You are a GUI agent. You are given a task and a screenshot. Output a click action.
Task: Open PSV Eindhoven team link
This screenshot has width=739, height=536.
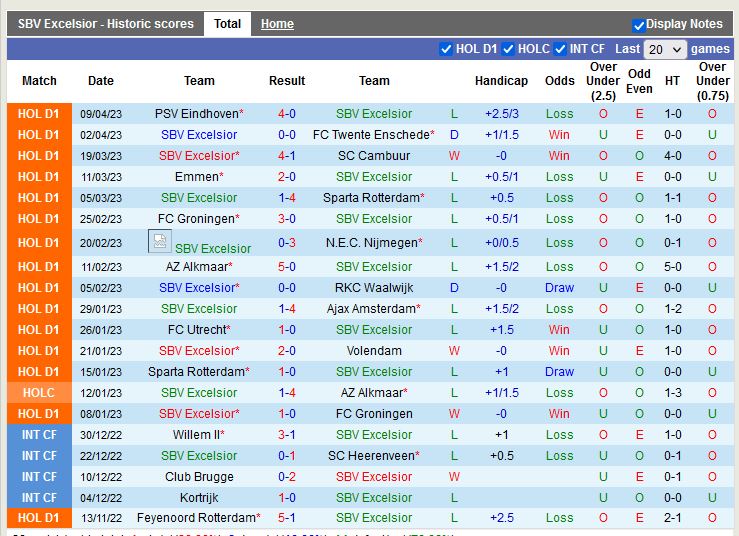pos(199,114)
